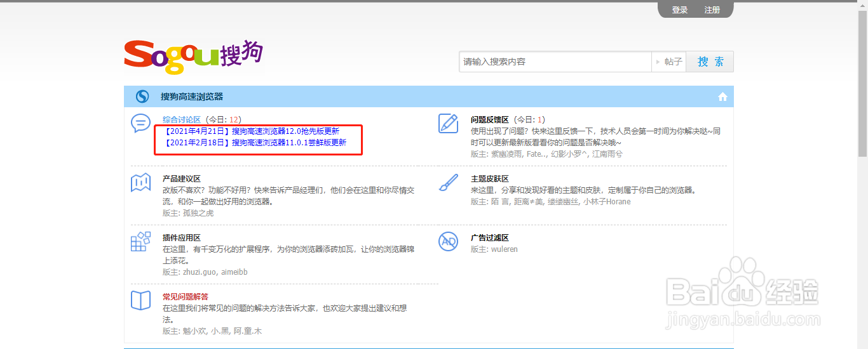Image resolution: width=868 pixels, height=349 pixels.
Task: Open moderator 小.黑's profile
Action: coord(220,331)
